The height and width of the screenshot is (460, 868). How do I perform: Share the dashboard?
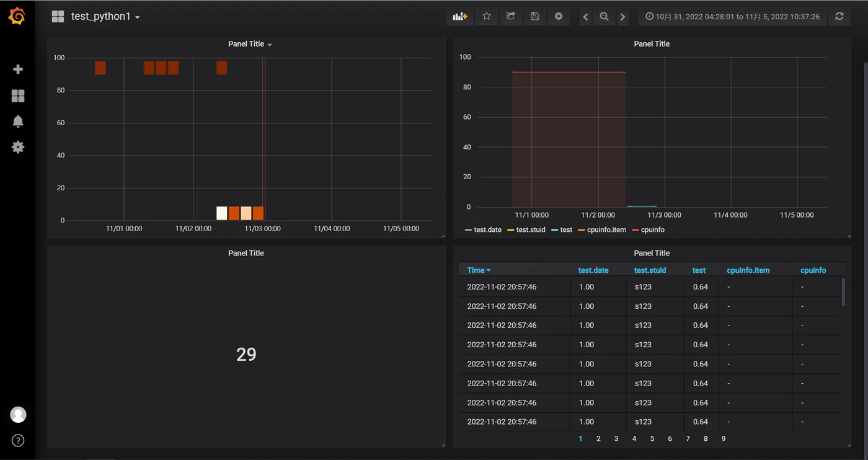(x=511, y=17)
